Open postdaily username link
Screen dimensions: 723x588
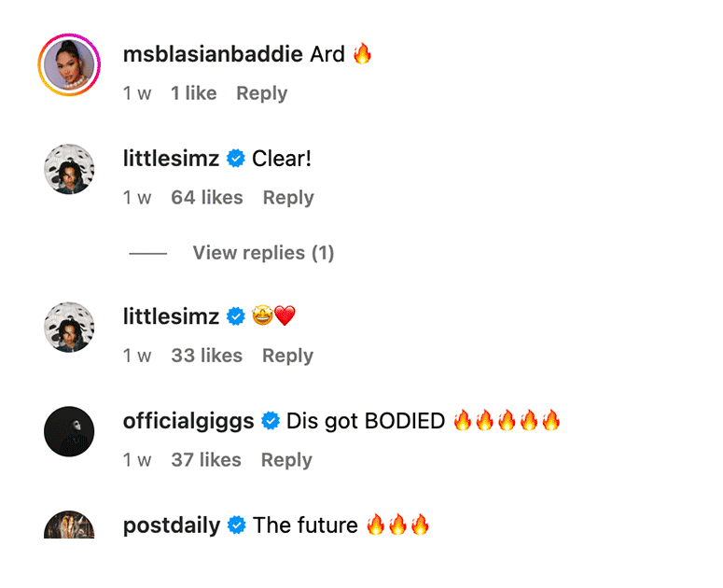point(172,525)
